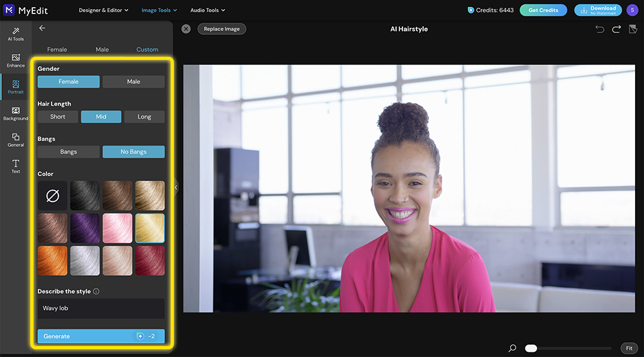Viewport: 644px width, 357px height.
Task: Click the MyEdit logo
Action: [26, 10]
